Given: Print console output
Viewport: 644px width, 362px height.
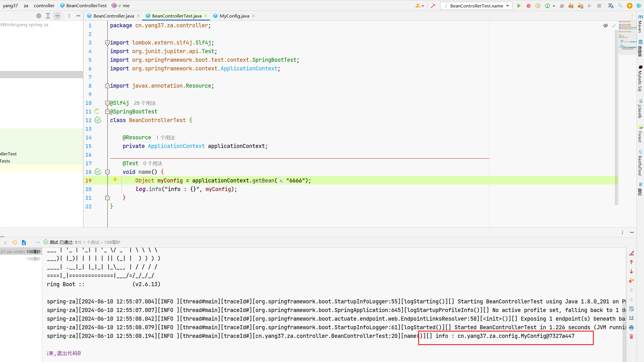Looking at the screenshot, I should click(x=631, y=328).
